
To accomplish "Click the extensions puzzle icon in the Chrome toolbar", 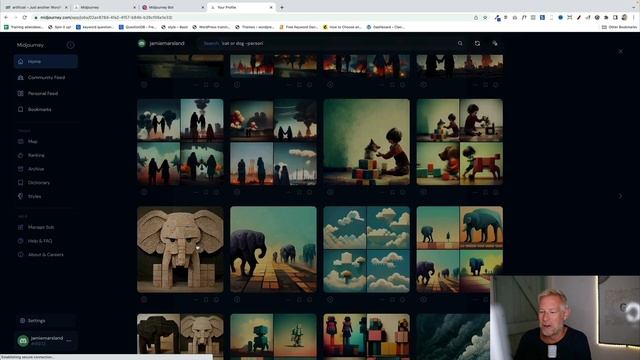I will [606, 18].
